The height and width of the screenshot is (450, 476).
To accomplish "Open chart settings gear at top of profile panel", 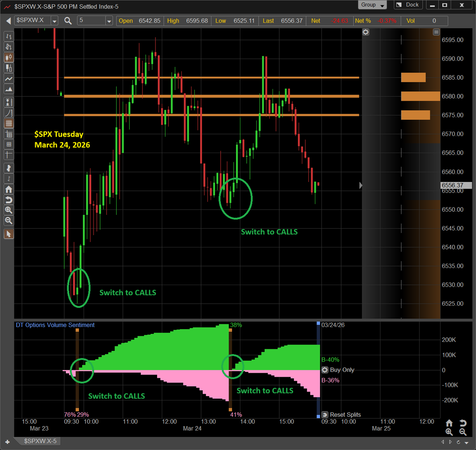I will click(366, 32).
